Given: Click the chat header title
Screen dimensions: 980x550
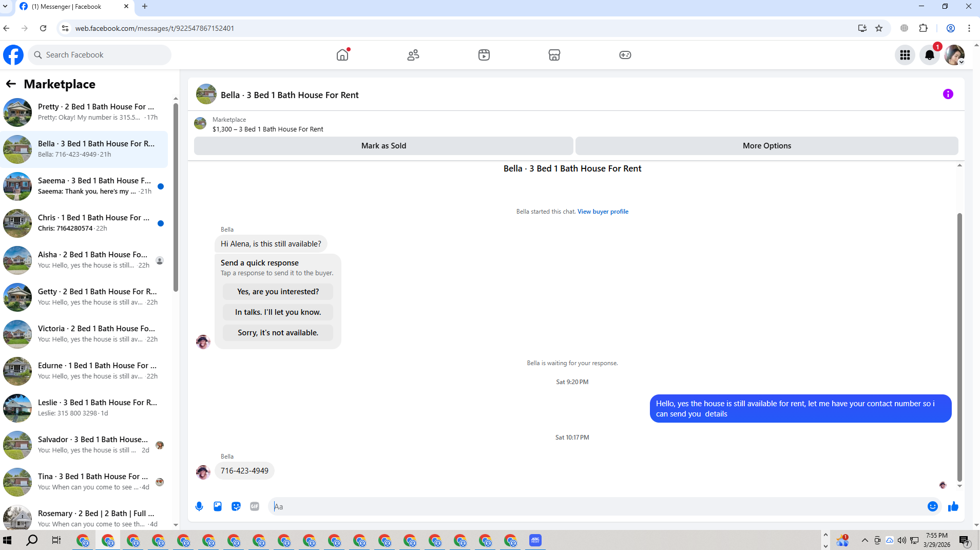Looking at the screenshot, I should click(x=290, y=95).
